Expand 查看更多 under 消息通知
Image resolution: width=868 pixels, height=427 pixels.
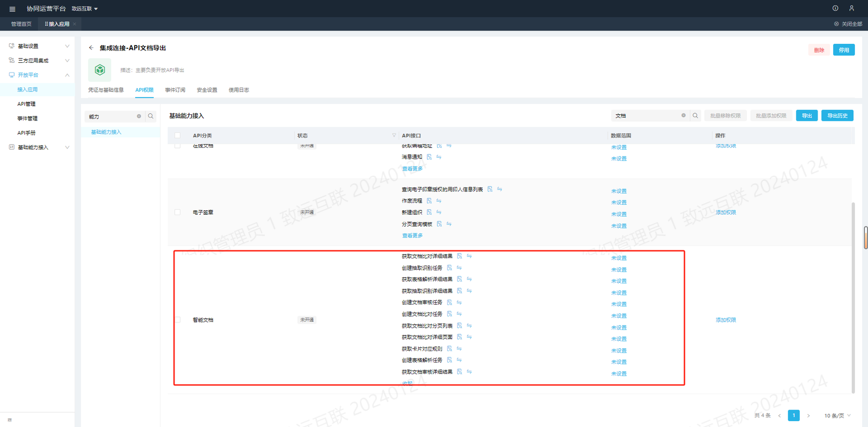coord(412,169)
